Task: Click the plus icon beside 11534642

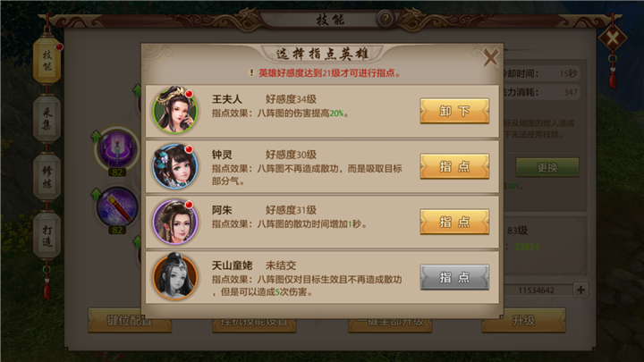Action: 580,290
